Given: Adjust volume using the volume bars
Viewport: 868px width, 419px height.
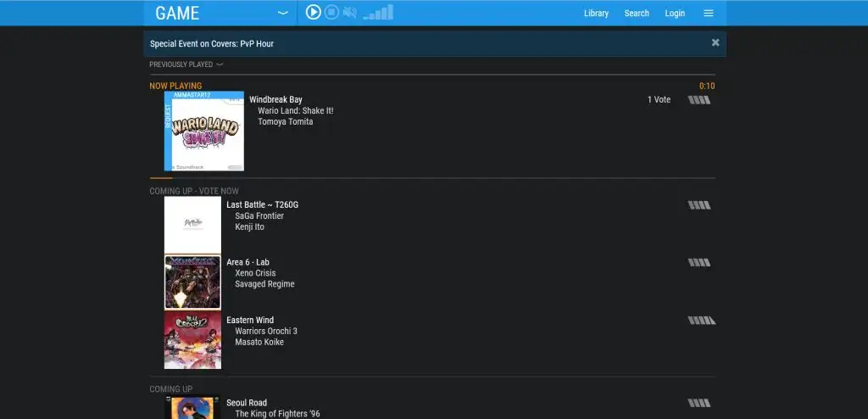Looking at the screenshot, I should click(x=379, y=12).
